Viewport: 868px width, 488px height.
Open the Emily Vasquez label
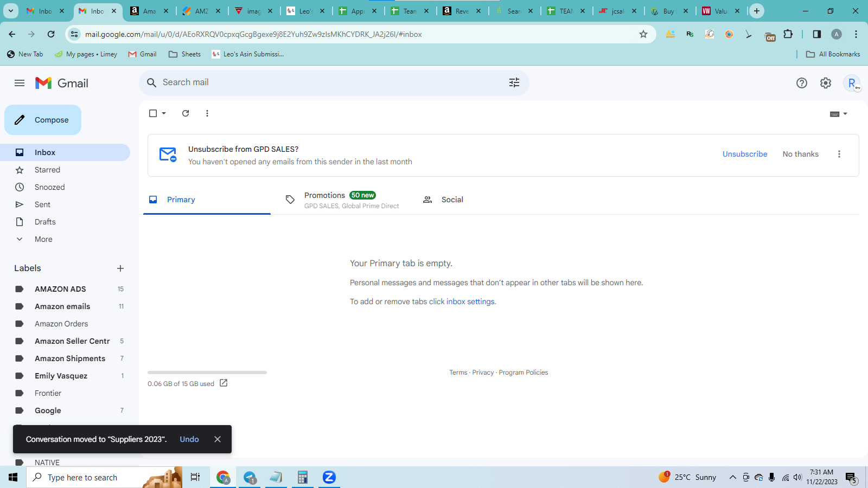point(65,376)
